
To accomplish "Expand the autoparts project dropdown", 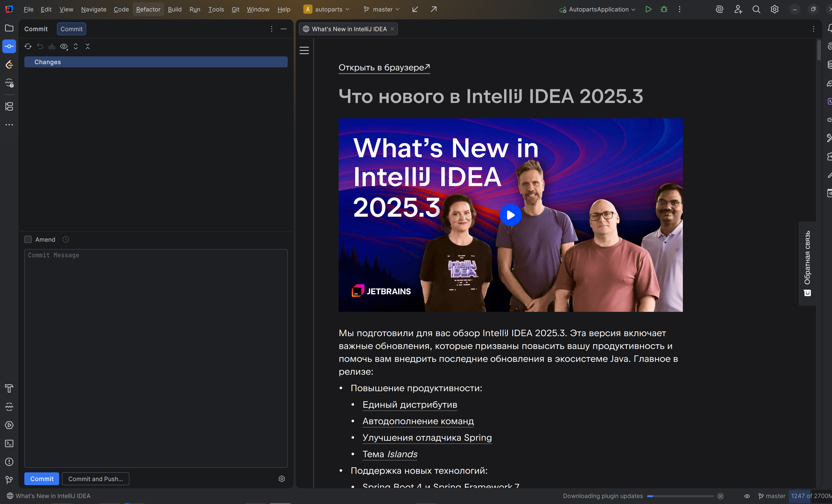I will click(327, 9).
